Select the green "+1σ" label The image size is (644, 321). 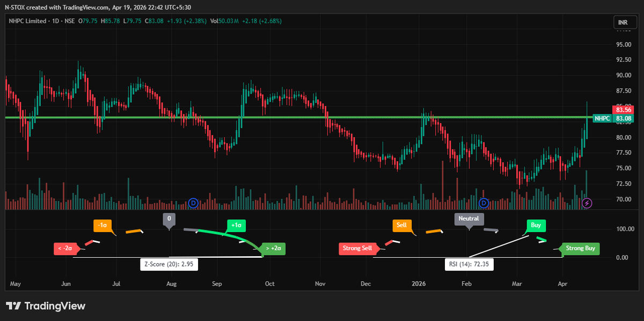tap(236, 225)
